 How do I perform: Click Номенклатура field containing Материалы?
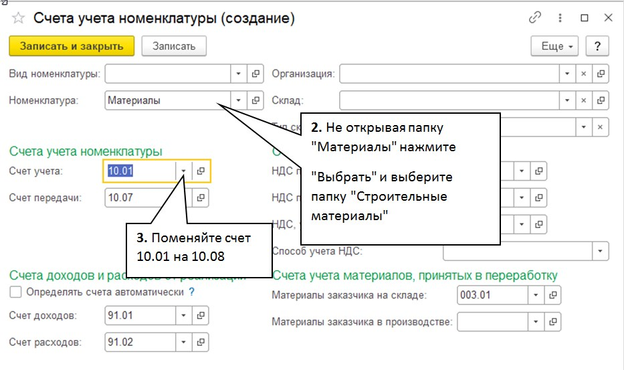(168, 100)
